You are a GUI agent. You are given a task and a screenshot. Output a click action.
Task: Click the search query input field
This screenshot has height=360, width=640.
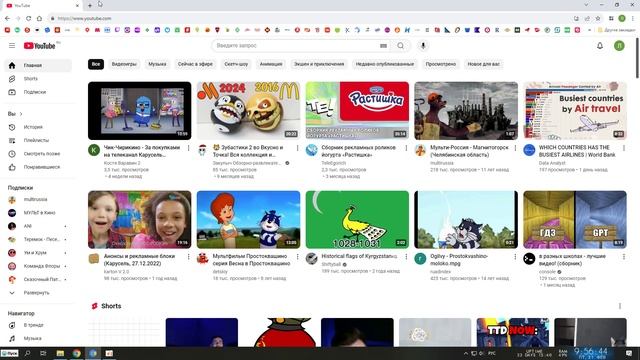point(296,46)
